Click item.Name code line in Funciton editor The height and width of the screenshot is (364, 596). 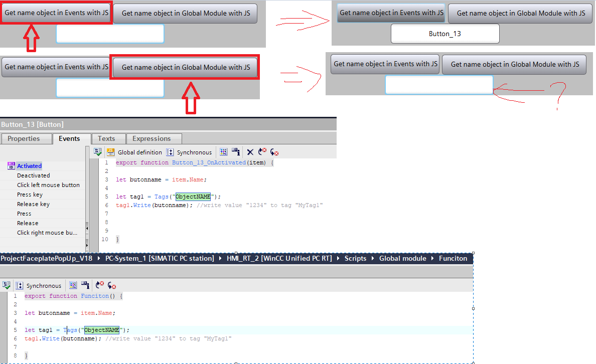point(70,313)
